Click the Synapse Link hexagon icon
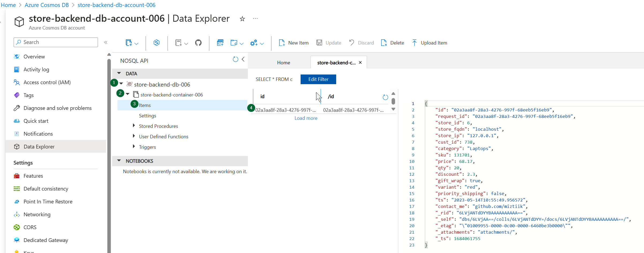The width and height of the screenshot is (644, 253). click(x=157, y=43)
